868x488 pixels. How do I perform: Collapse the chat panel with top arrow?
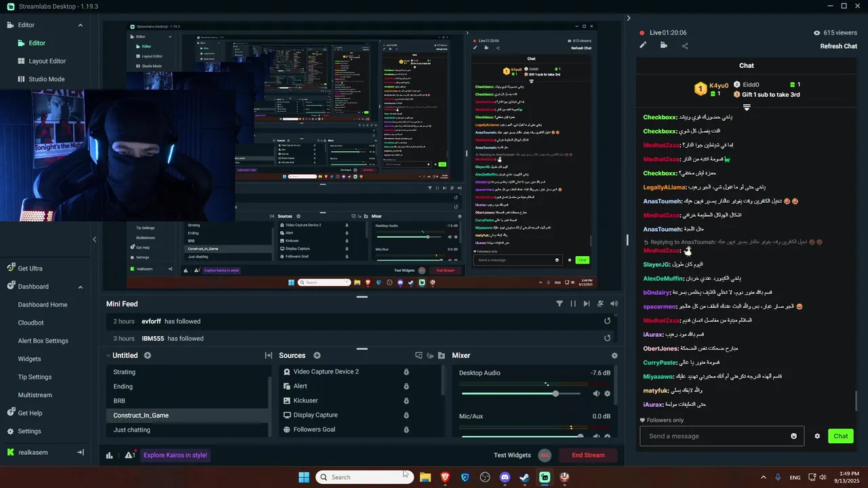click(x=629, y=18)
